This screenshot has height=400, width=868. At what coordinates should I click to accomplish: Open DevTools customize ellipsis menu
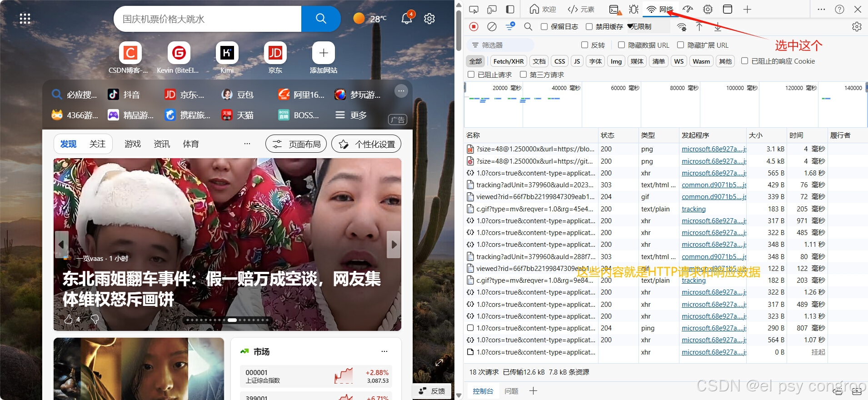point(821,9)
